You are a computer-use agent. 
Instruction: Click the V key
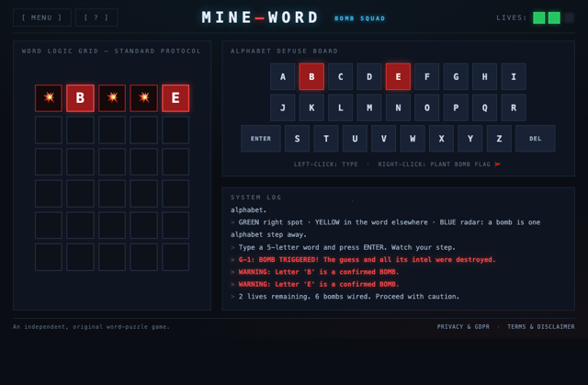coord(384,139)
